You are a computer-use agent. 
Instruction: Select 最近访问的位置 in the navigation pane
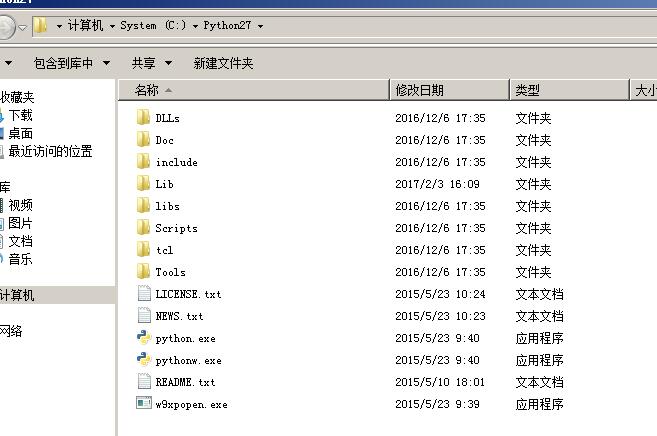(x=50, y=151)
